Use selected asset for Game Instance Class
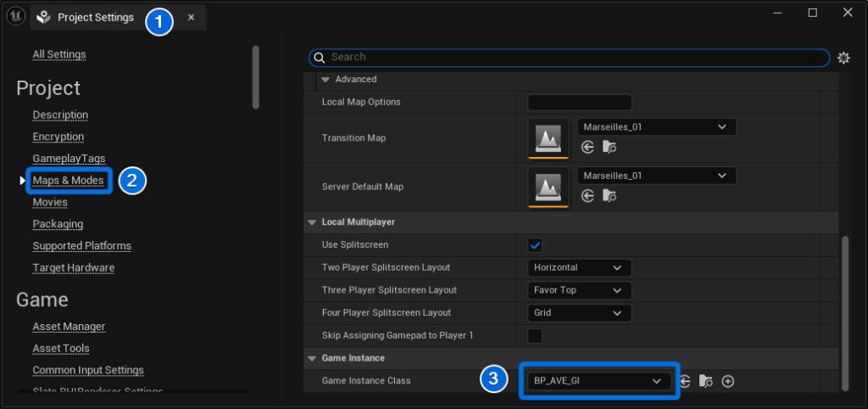 tap(685, 382)
